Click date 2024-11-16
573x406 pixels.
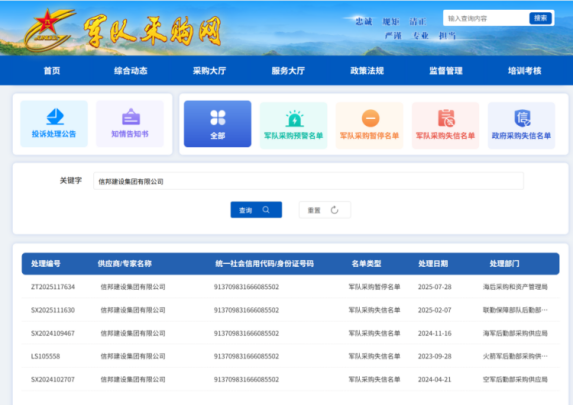click(x=435, y=333)
